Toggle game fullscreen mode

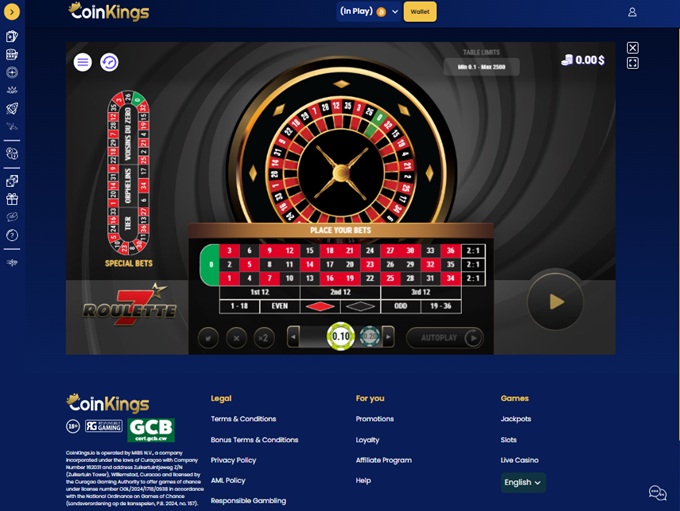(x=633, y=64)
